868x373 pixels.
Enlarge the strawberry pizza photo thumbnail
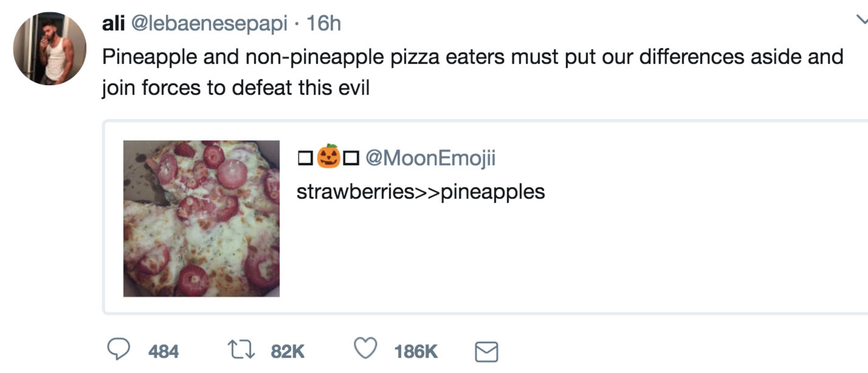pos(201,219)
